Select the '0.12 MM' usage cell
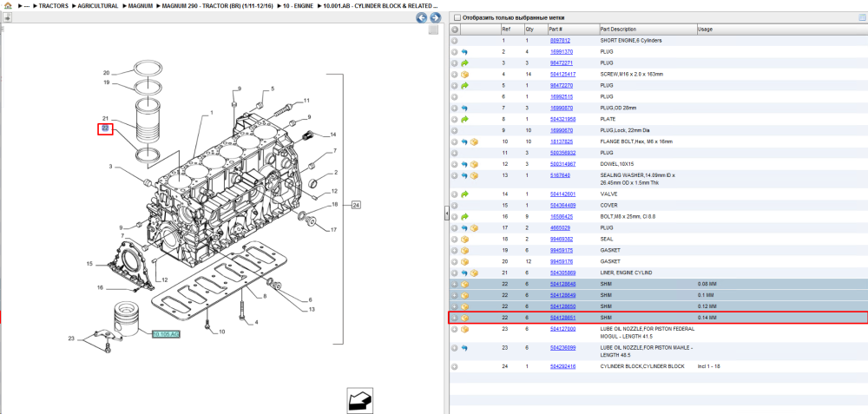This screenshot has height=414, width=868. [707, 306]
